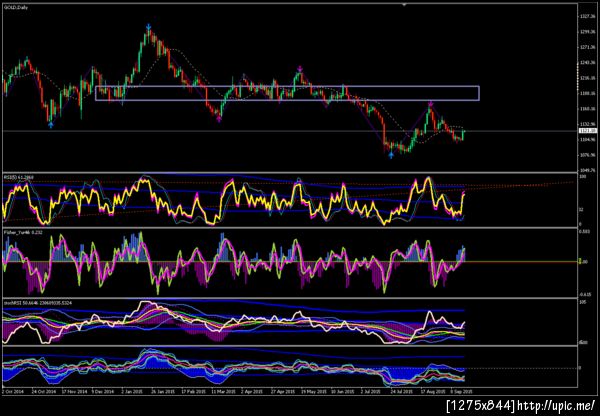Click the 2 Oct 2014 date label
This screenshot has height=416, width=600.
tap(13, 392)
